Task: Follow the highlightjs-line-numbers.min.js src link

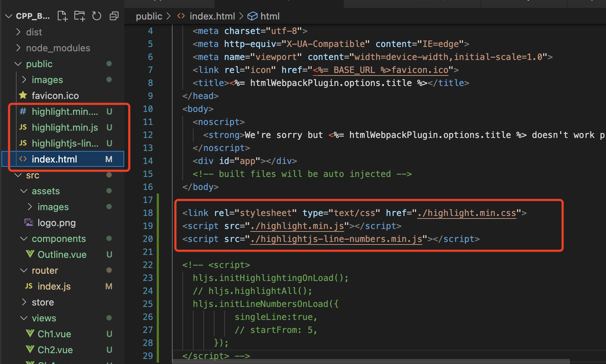Action: [x=336, y=239]
